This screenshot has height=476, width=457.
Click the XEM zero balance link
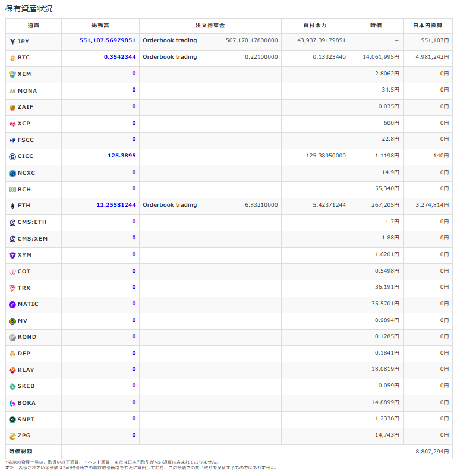click(134, 74)
